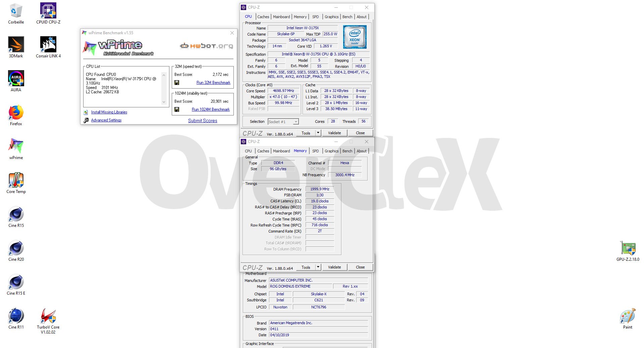This screenshot has height=348, width=644.
Task: Open Bench tab in lower CPU-Z
Action: 347,151
